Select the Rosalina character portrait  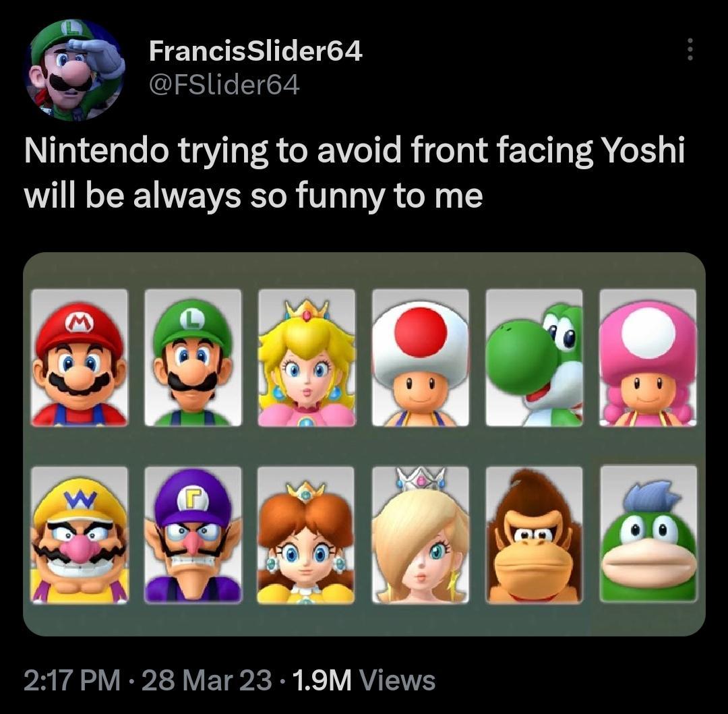(421, 534)
